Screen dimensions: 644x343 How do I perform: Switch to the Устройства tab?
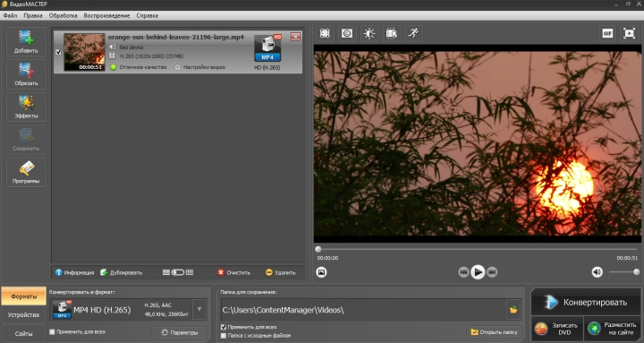pyautogui.click(x=23, y=314)
